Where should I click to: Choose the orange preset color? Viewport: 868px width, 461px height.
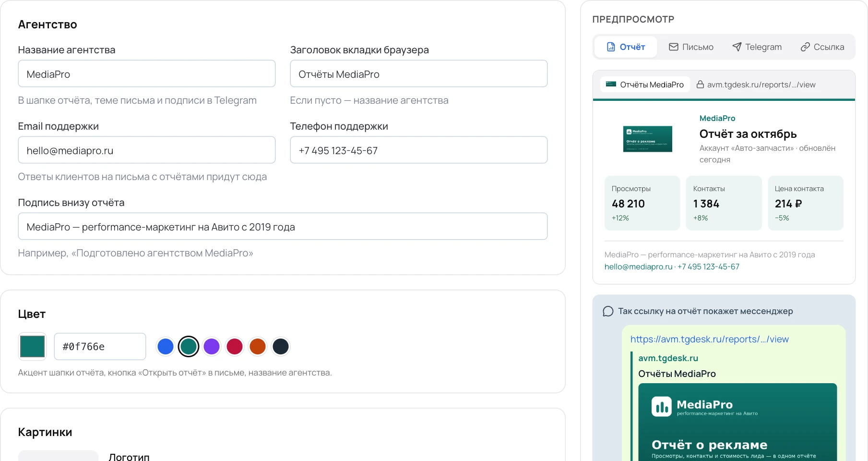(x=258, y=346)
